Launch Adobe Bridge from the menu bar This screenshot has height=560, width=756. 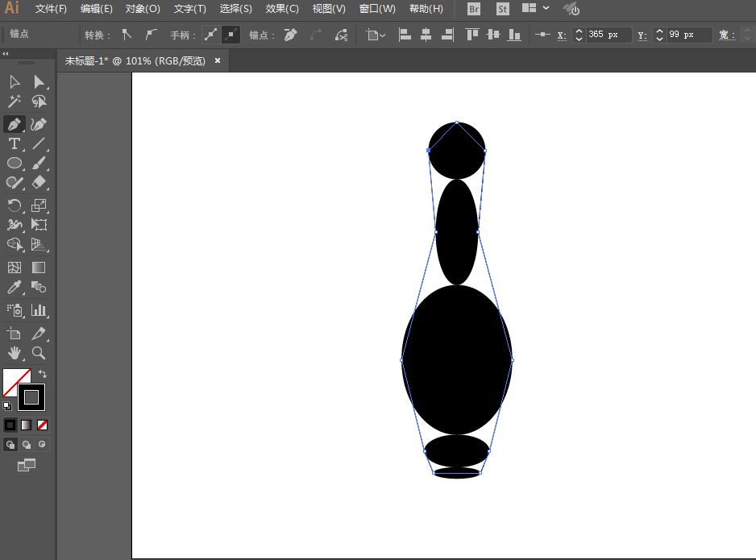[473, 9]
